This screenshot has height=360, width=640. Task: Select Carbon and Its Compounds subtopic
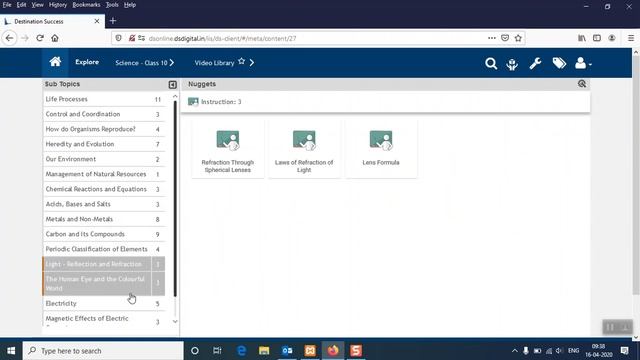coord(104,234)
